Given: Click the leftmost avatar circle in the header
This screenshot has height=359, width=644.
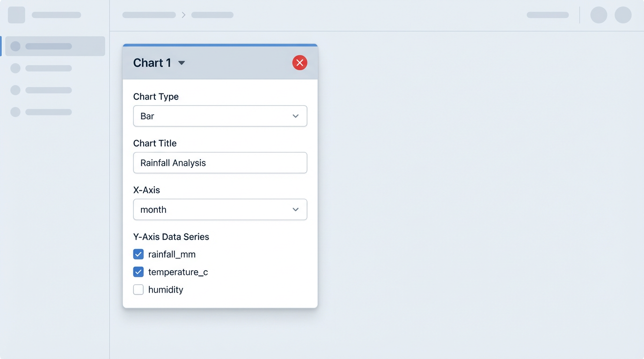Looking at the screenshot, I should pos(598,14).
